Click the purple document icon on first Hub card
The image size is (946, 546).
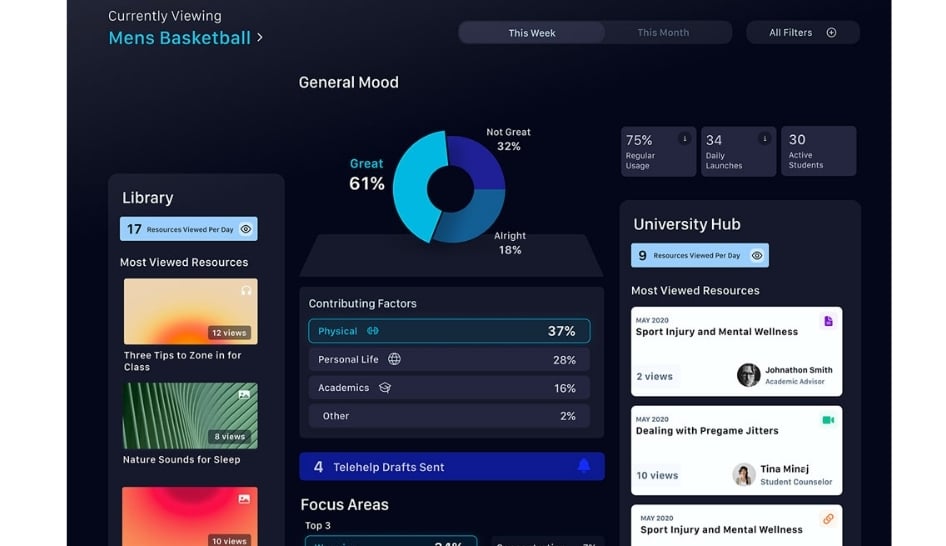(x=828, y=321)
